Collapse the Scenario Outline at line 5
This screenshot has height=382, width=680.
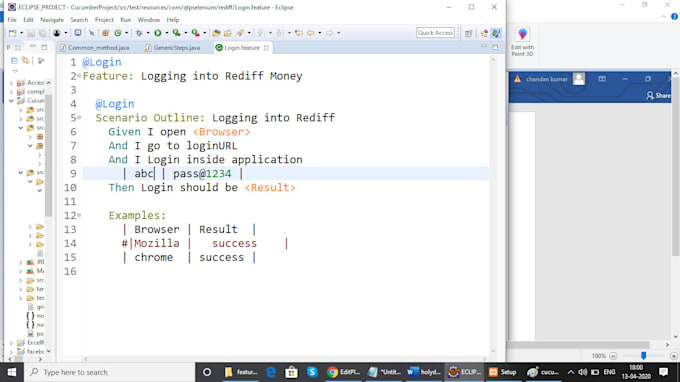coord(79,118)
